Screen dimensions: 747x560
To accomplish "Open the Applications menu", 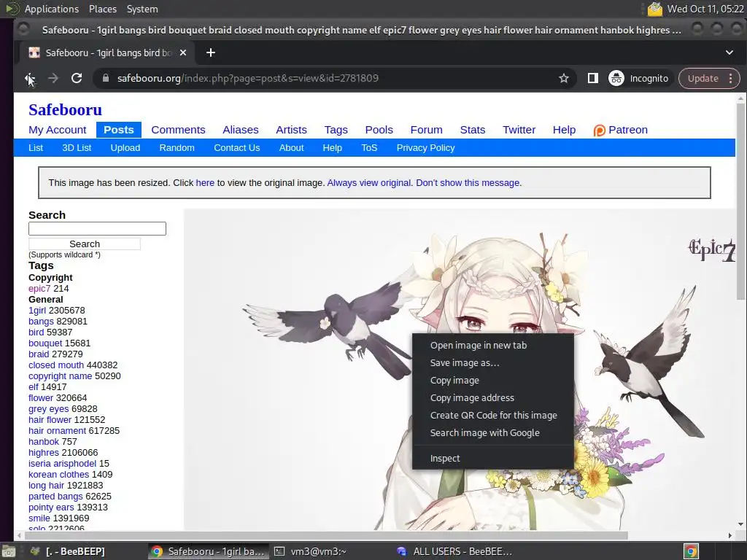I will click(x=52, y=9).
